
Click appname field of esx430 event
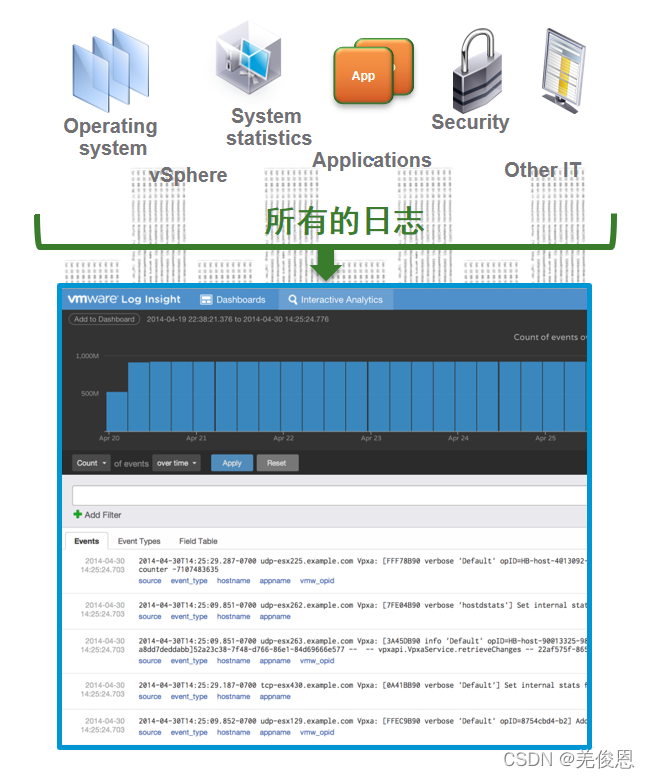pos(275,696)
